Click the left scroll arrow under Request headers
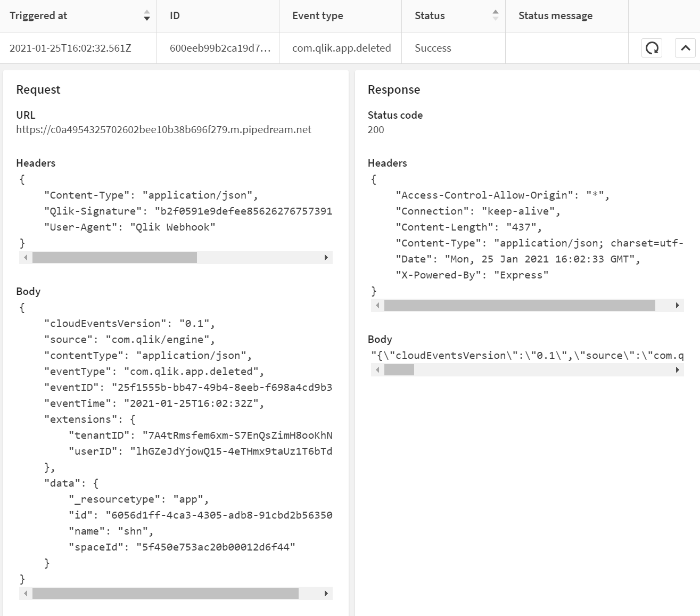 pos(24,258)
